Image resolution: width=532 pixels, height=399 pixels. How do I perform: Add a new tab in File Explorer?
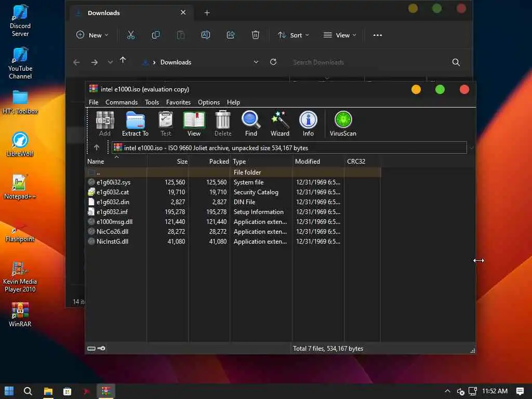point(207,13)
